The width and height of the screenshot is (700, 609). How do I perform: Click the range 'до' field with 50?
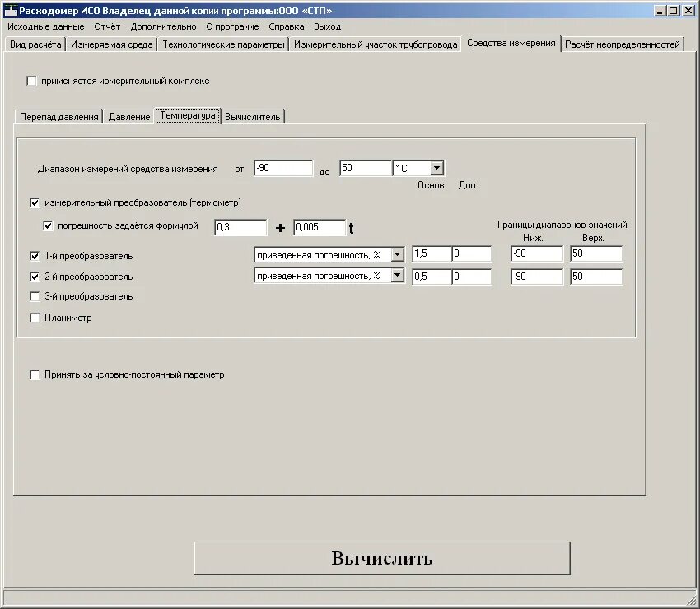366,168
